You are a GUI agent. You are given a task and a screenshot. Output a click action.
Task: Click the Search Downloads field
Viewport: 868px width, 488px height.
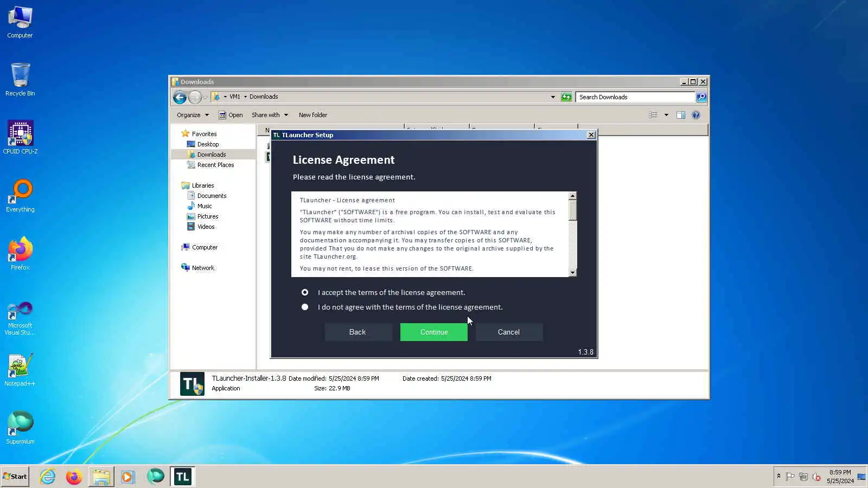pyautogui.click(x=635, y=97)
